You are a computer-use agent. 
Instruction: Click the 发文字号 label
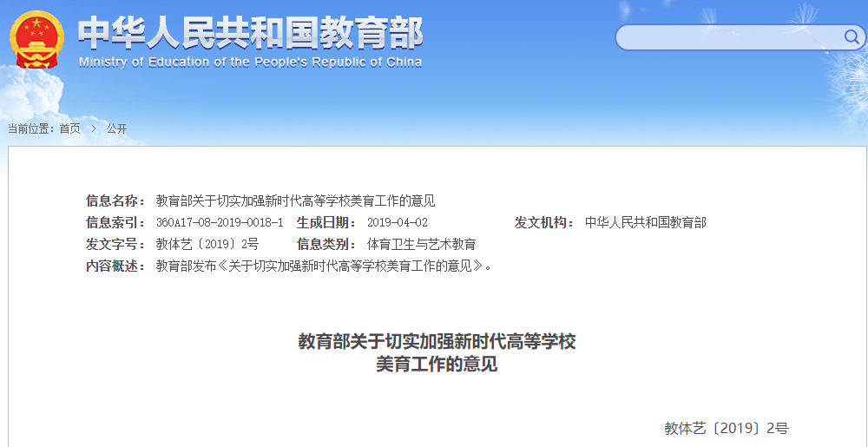(x=115, y=245)
